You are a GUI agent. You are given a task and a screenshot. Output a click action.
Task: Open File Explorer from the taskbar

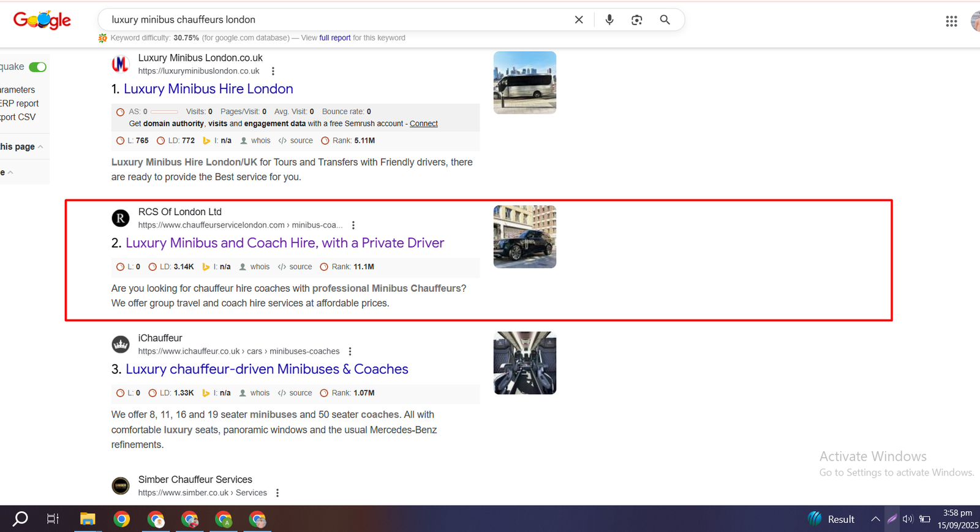tap(88, 519)
